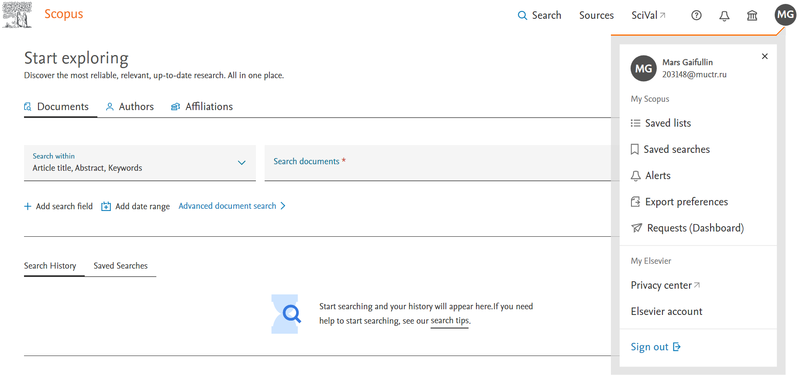Open the Sources page
Screen dimensions: 800x387
(x=596, y=15)
